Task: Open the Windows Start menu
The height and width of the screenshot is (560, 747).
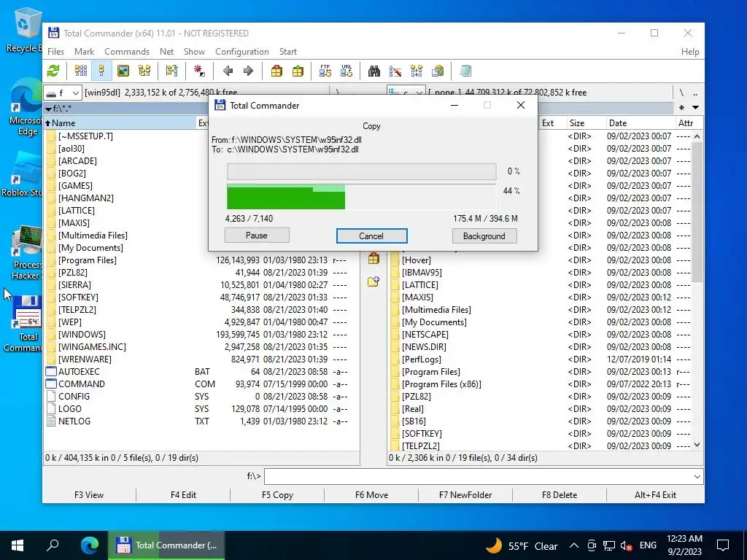Action: click(18, 545)
